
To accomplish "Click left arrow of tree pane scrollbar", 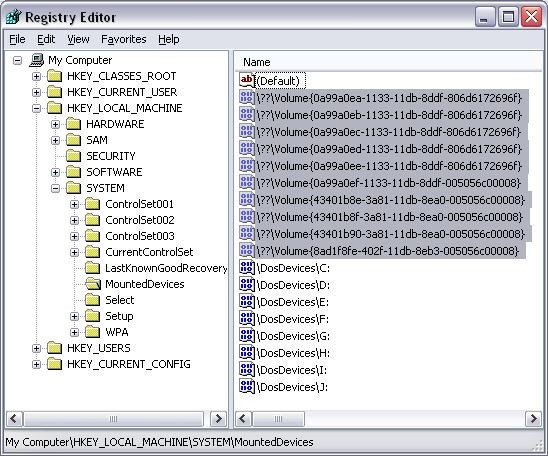I will tap(14, 419).
